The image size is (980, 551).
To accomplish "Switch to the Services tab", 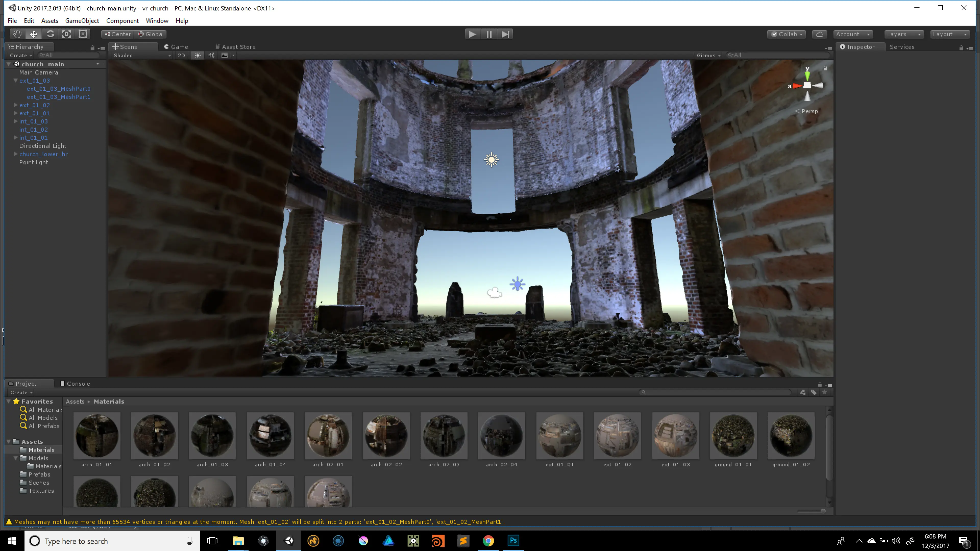I will point(902,47).
